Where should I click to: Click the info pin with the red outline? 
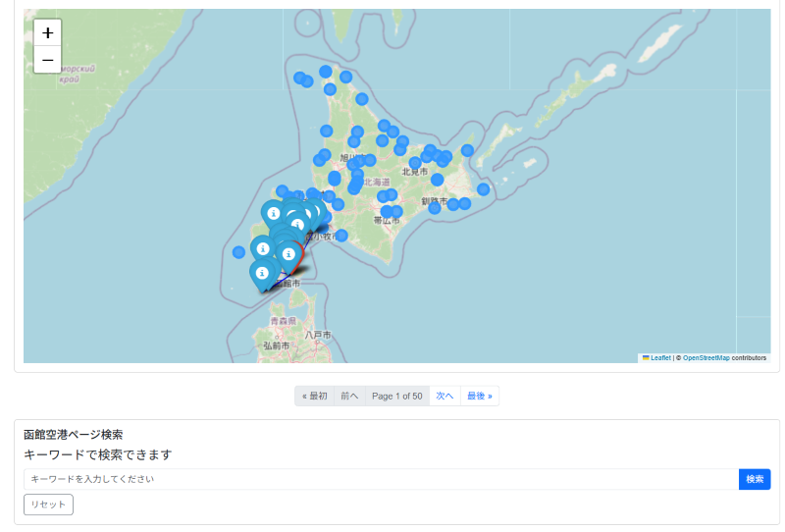click(288, 255)
